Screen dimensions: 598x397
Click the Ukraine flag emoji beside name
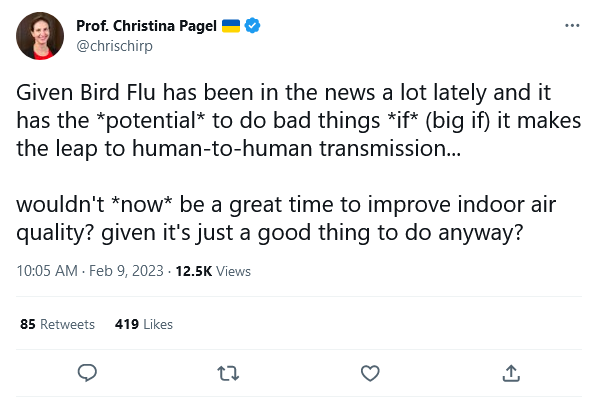231,26
